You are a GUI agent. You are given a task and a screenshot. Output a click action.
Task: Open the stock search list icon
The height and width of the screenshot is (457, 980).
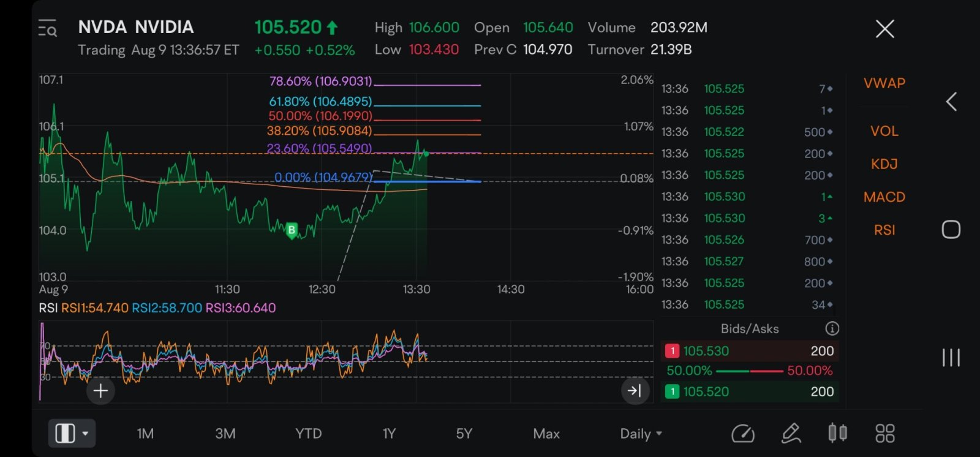click(48, 29)
